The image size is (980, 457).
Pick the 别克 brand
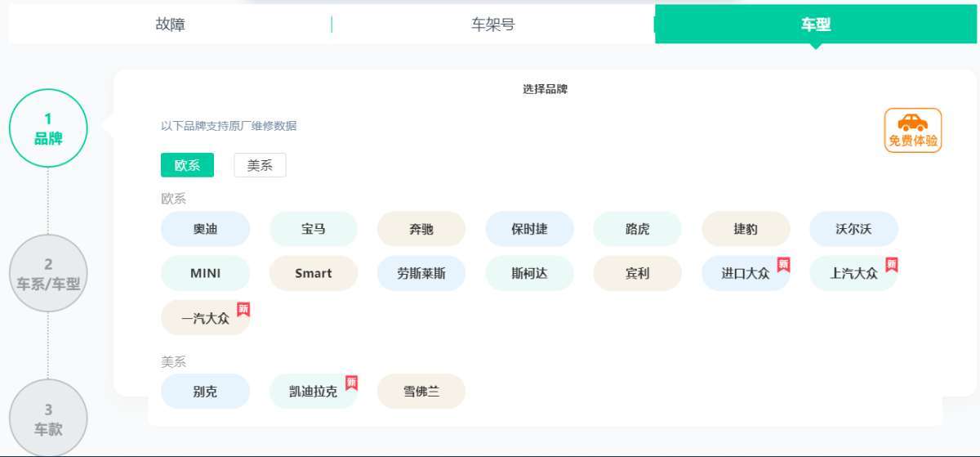tap(205, 391)
